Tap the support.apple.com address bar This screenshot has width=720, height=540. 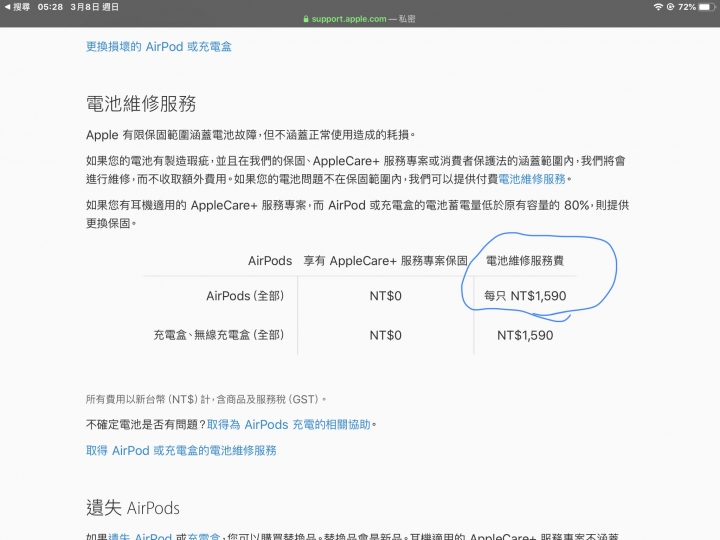[359, 19]
